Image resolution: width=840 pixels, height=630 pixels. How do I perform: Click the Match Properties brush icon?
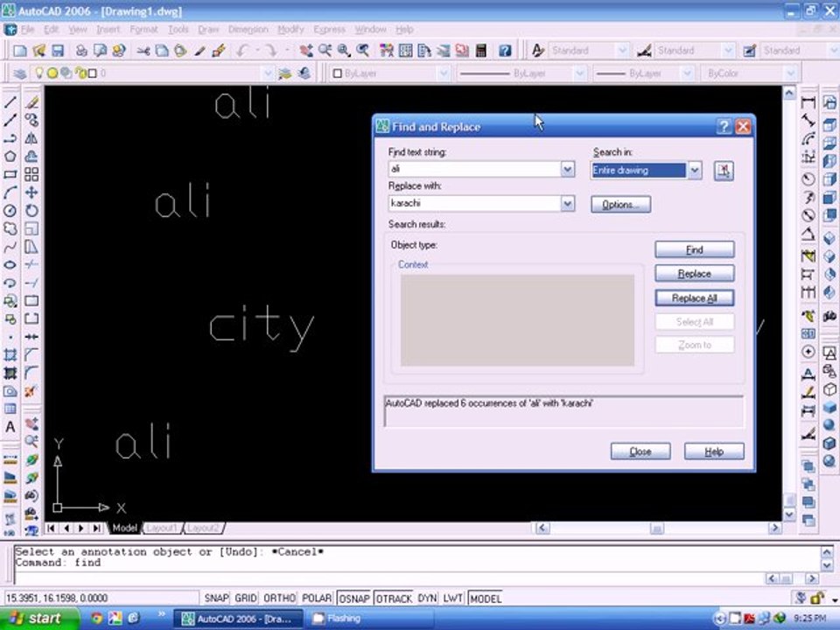199,51
